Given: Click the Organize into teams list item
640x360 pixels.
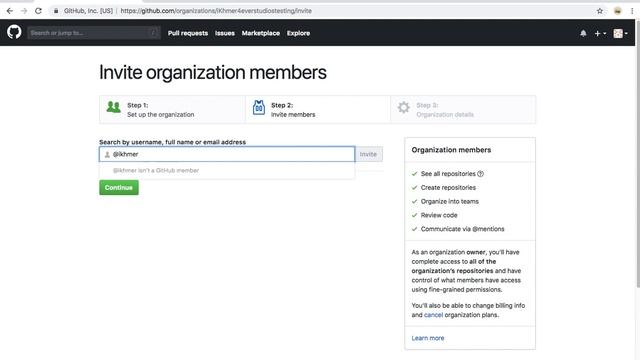Looking at the screenshot, I should (x=449, y=202).
